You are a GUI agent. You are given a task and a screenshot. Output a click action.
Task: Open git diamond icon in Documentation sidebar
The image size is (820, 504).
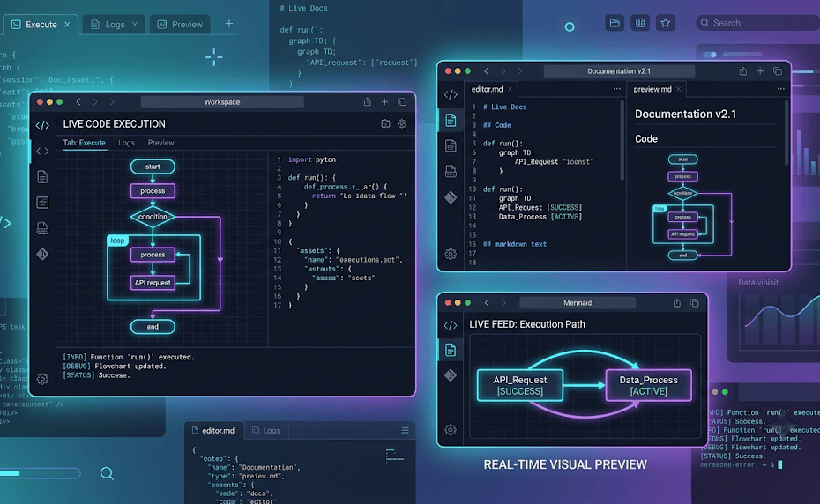[x=451, y=197]
